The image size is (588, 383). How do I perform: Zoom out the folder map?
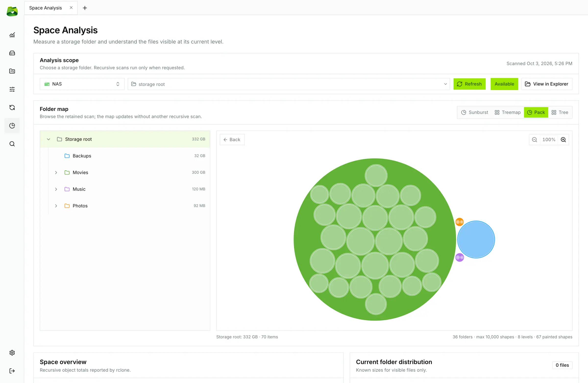click(x=534, y=140)
